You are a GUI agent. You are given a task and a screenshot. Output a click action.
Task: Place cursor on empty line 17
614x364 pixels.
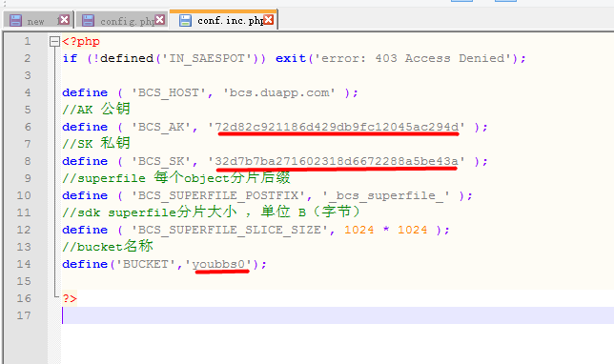[337, 315]
